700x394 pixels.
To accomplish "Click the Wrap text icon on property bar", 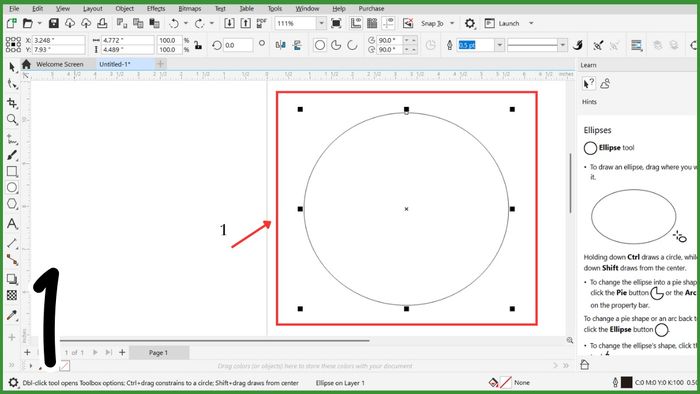I will pos(636,45).
